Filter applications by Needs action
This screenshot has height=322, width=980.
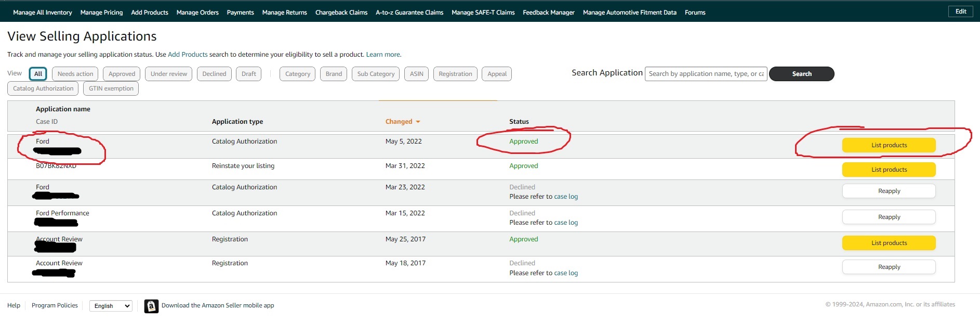point(75,74)
